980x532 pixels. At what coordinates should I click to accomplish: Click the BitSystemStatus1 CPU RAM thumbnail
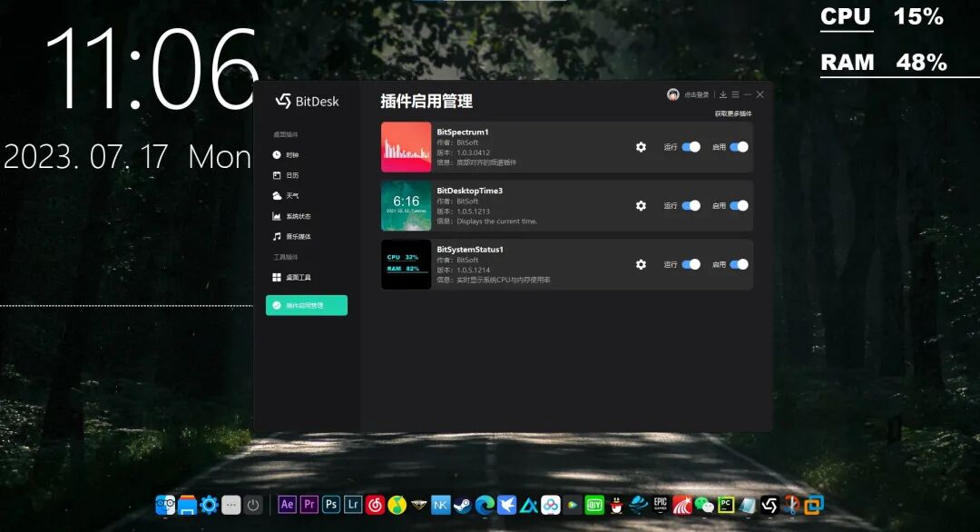coord(407,264)
